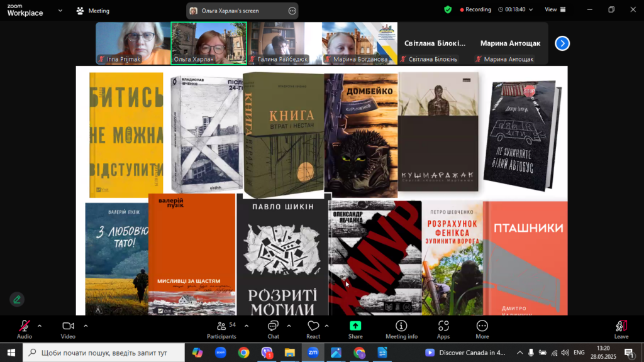Image resolution: width=644 pixels, height=362 pixels.
Task: Open React emoji reactions
Action: [x=313, y=329]
